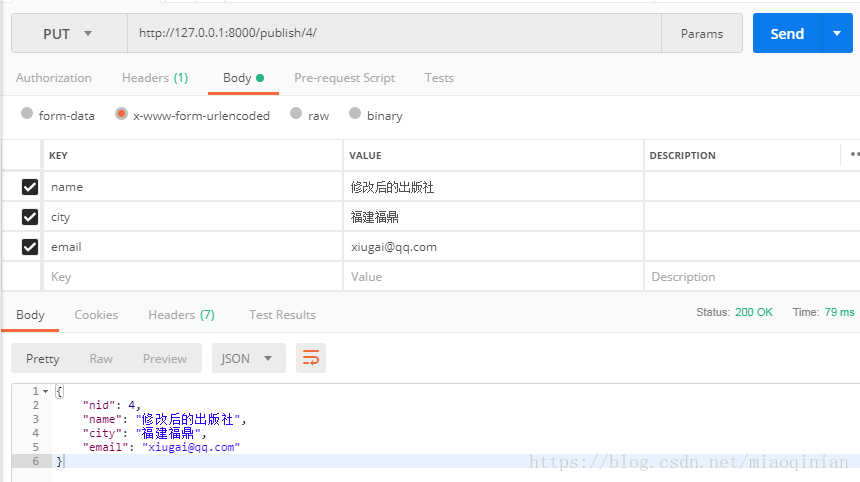Expand the Send options arrow
The width and height of the screenshot is (860, 482).
click(x=838, y=33)
